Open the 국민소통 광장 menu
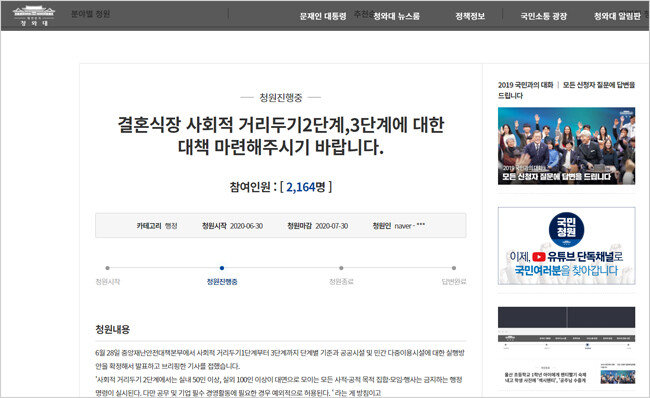Viewport: 650px width, 398px height. pos(543,16)
